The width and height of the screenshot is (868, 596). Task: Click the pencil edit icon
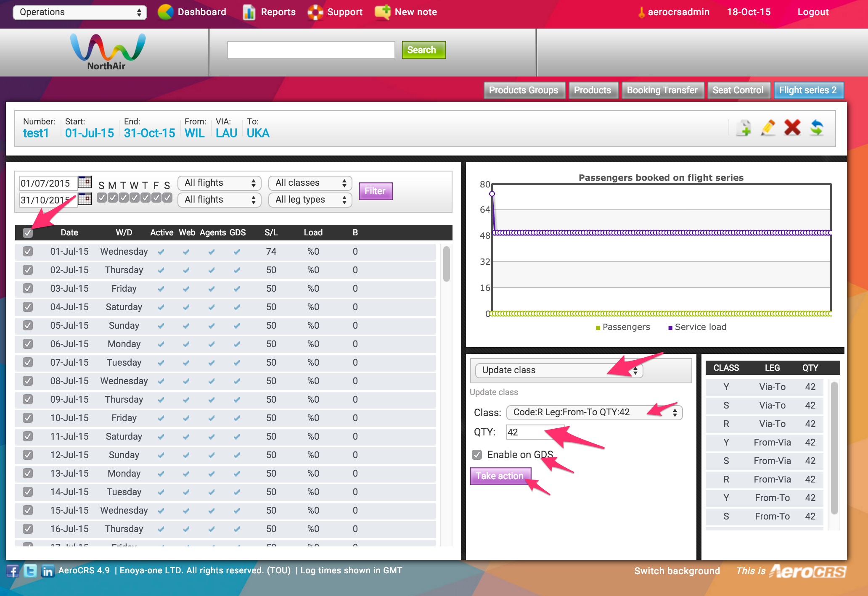coord(768,128)
